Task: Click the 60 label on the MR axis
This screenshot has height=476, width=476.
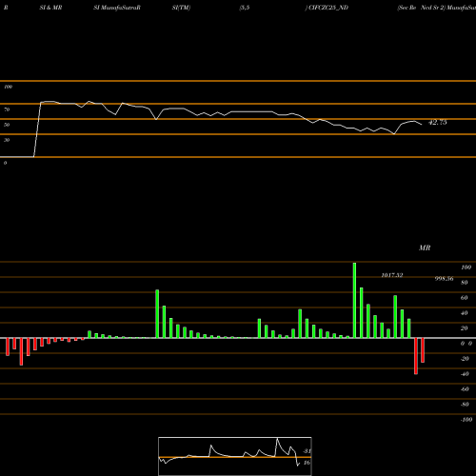Action: (465, 298)
